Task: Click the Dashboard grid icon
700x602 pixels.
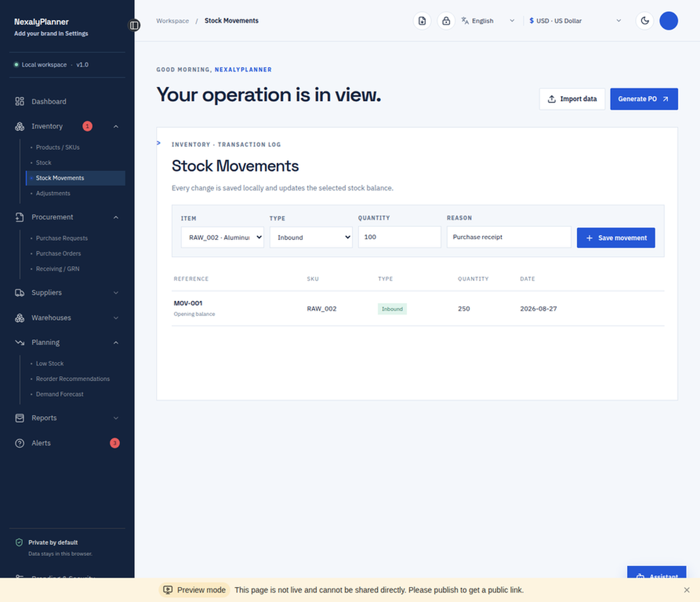Action: pyautogui.click(x=20, y=101)
